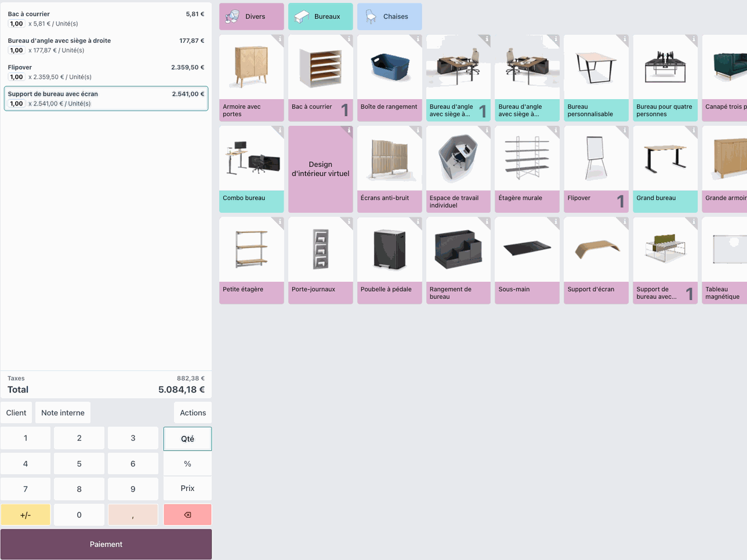Open info icon on Espace de travail individuel

[487, 130]
